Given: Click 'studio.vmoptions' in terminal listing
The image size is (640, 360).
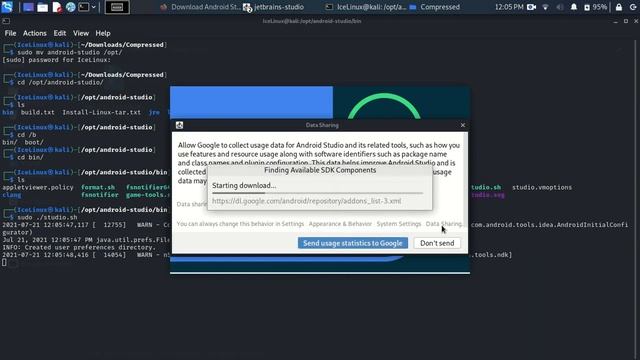Looking at the screenshot, I should [542, 187].
